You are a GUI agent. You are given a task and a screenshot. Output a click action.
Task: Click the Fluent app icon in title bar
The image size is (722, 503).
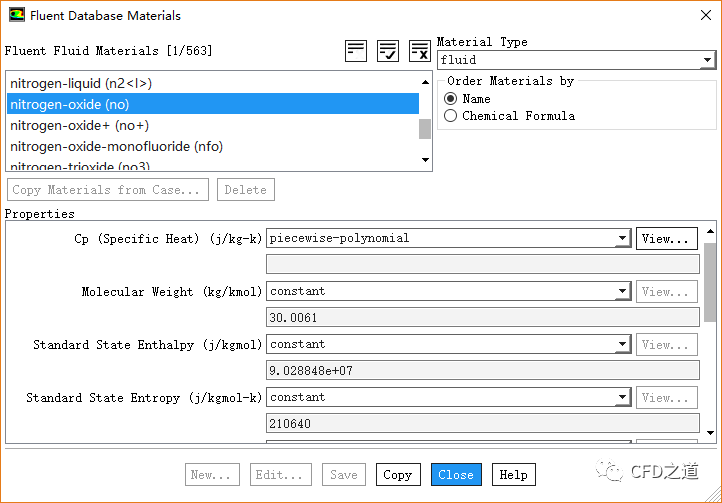tap(15, 16)
